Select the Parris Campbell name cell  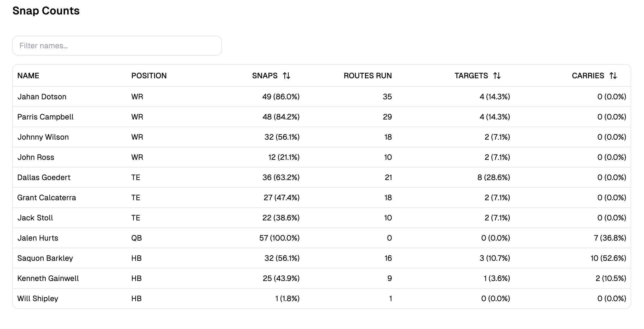[45, 117]
